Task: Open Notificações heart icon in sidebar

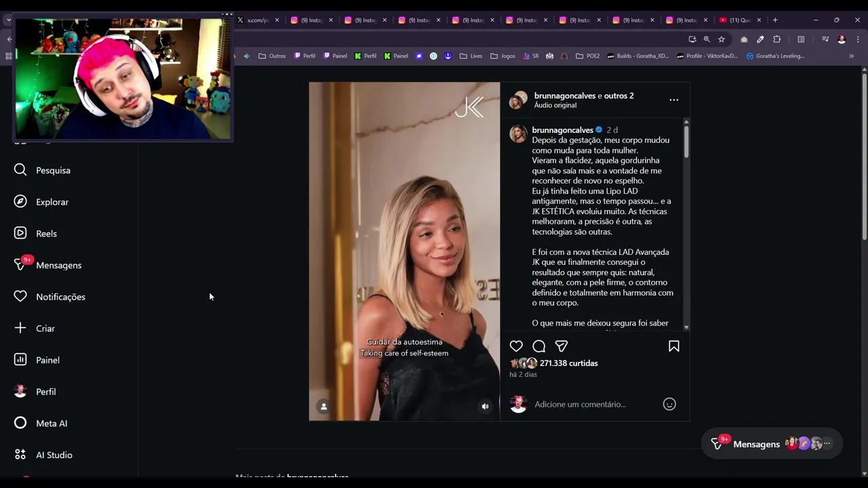Action: [20, 297]
